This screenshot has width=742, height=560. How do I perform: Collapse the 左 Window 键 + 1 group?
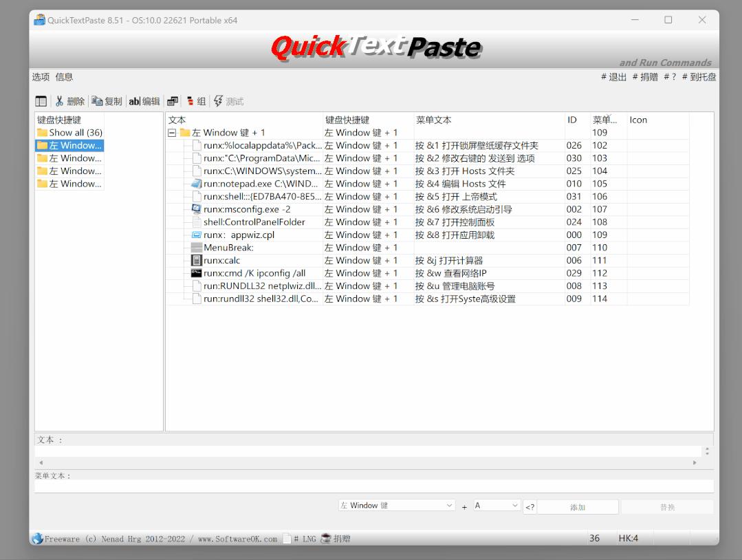pyautogui.click(x=171, y=132)
